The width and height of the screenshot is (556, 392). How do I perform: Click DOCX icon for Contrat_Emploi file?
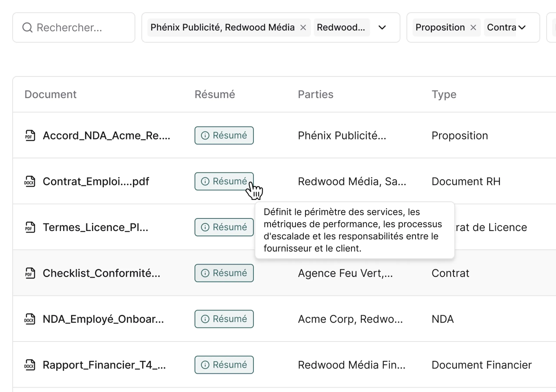tap(30, 181)
